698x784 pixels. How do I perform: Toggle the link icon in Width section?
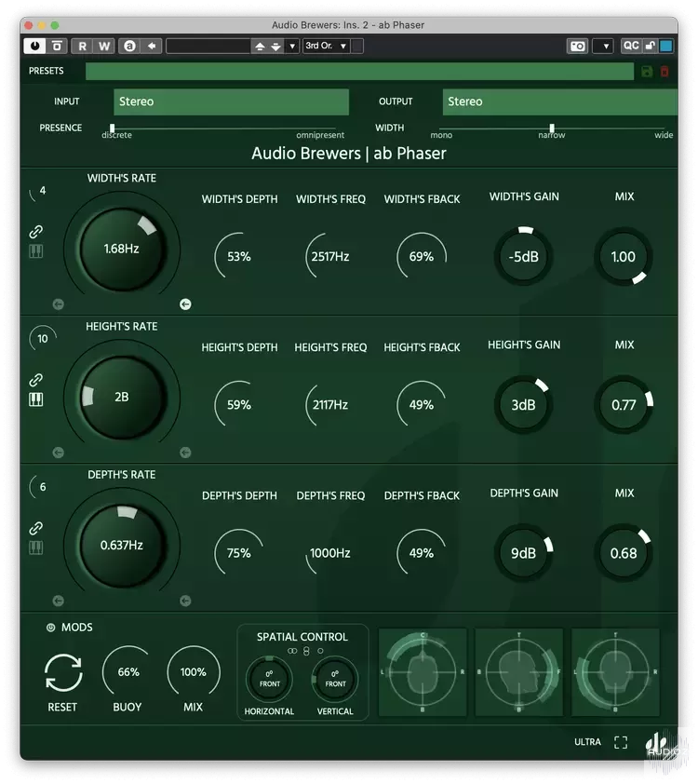click(x=35, y=232)
